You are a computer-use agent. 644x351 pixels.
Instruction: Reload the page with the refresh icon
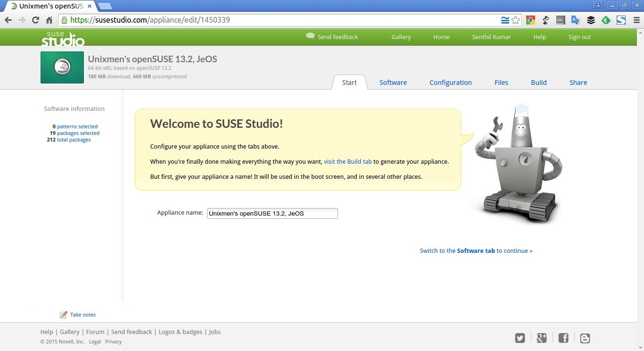(x=35, y=20)
